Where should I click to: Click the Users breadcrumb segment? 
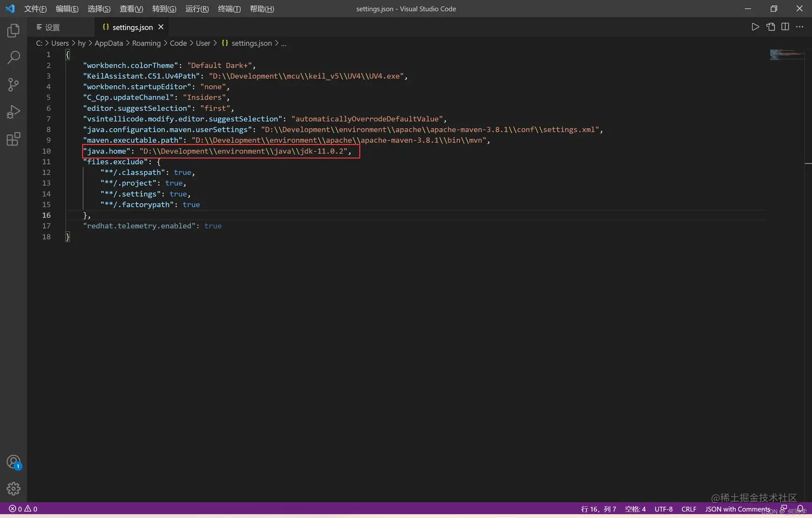click(60, 43)
